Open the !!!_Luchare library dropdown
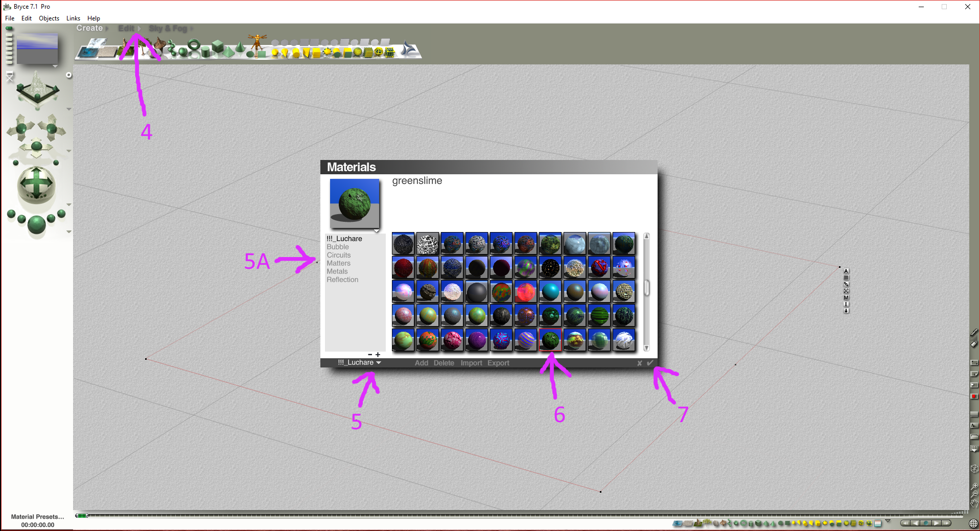The width and height of the screenshot is (980, 531). [359, 363]
